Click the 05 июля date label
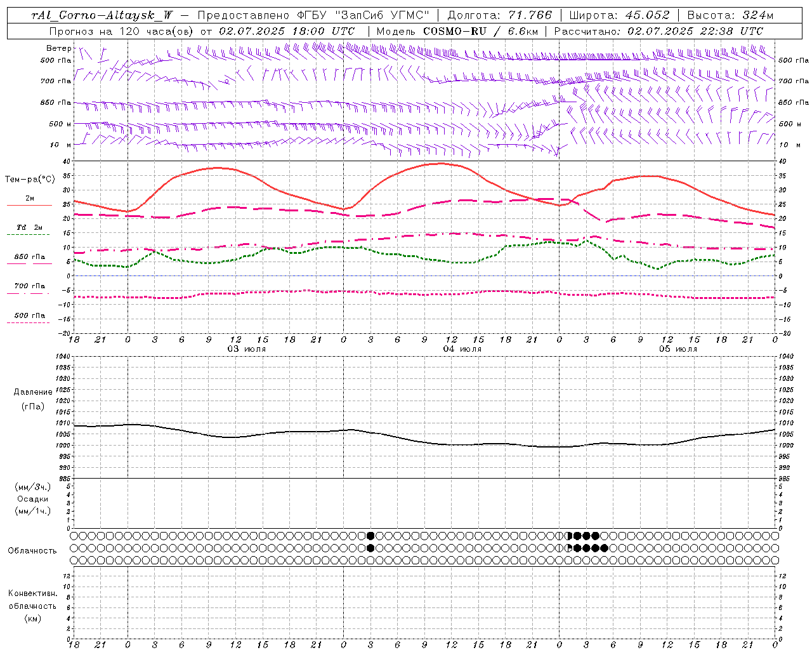 (678, 349)
